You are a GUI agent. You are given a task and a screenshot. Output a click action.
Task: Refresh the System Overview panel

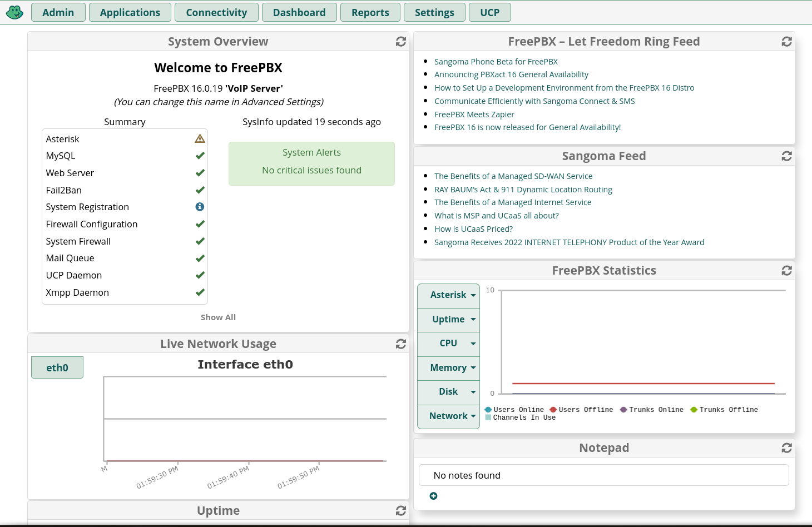tap(400, 42)
